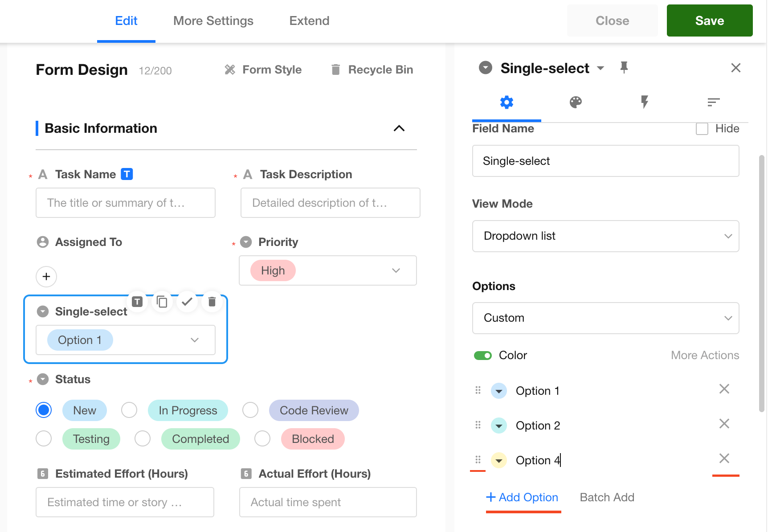Screen dimensions: 768x532
Task: Open the lightning bolt events tab
Action: pos(644,102)
